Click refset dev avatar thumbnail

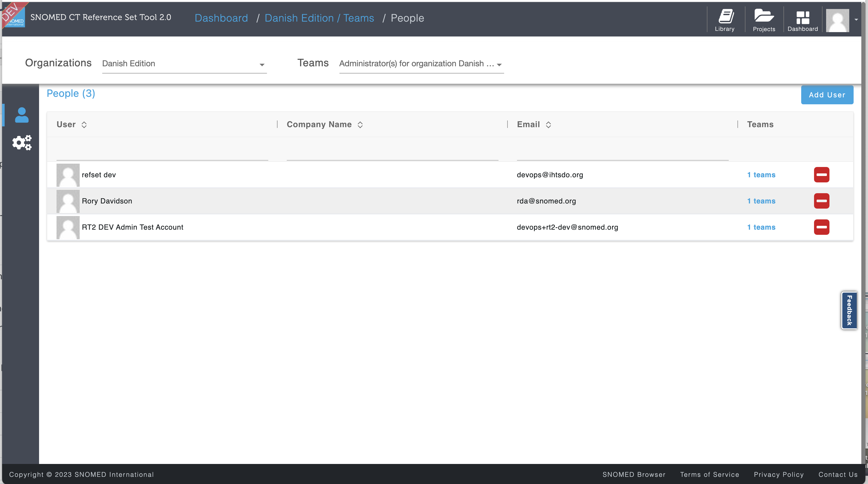(x=68, y=175)
